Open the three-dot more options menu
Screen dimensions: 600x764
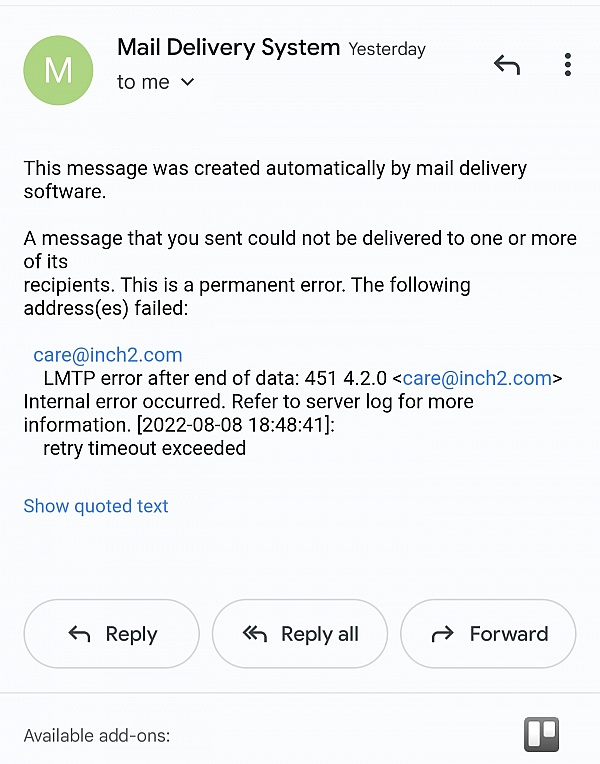coord(567,65)
